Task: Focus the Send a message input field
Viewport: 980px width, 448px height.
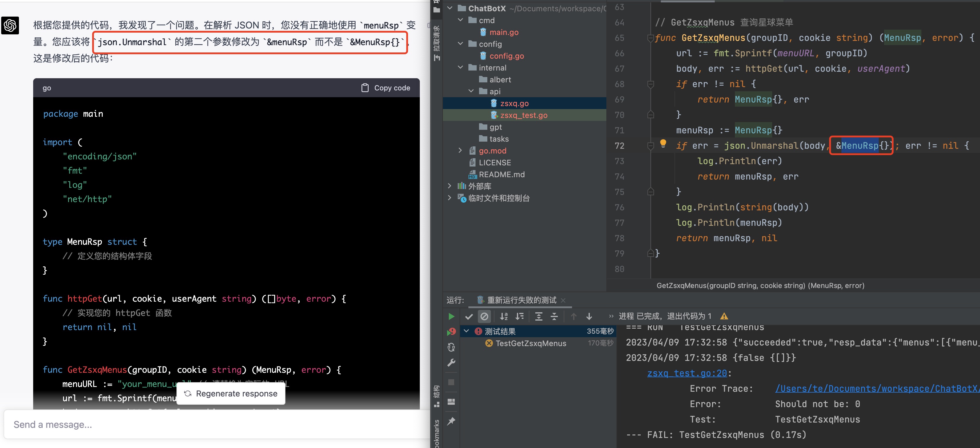Action: point(217,424)
